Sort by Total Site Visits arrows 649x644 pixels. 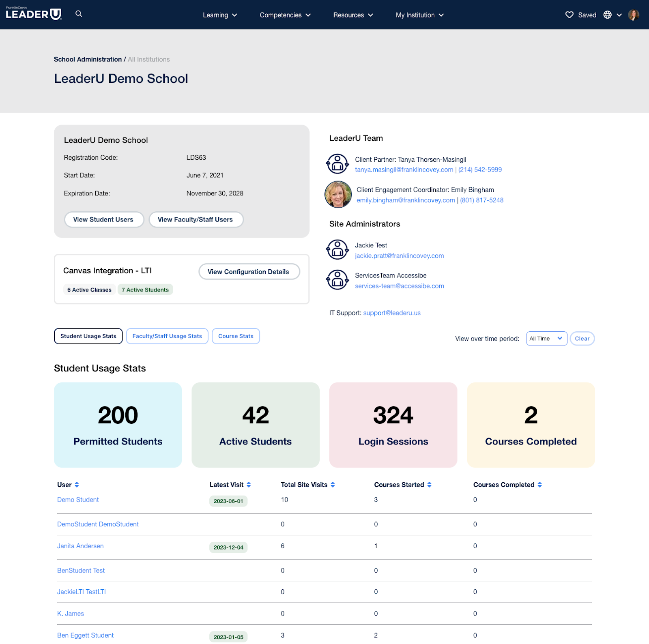click(333, 485)
